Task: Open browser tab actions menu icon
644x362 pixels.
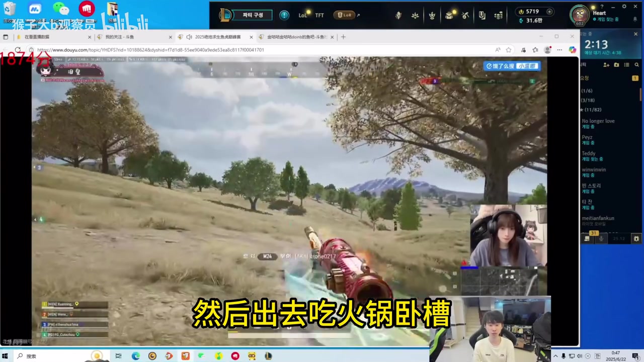Action: coord(6,37)
